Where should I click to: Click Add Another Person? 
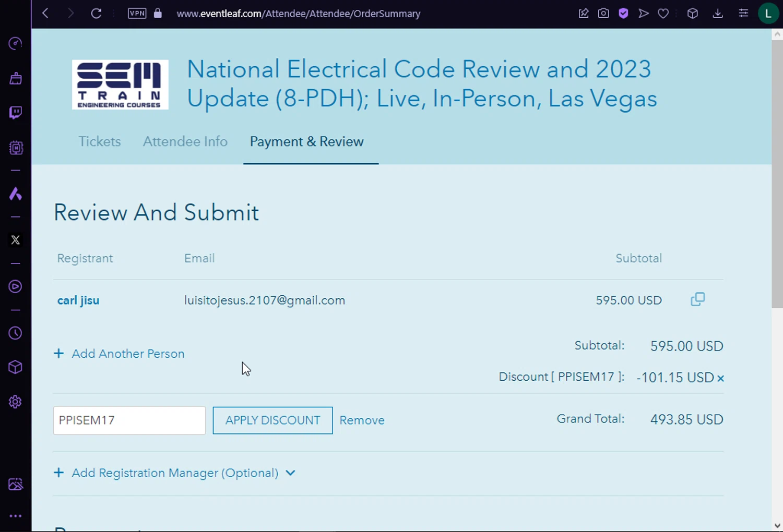(x=119, y=354)
